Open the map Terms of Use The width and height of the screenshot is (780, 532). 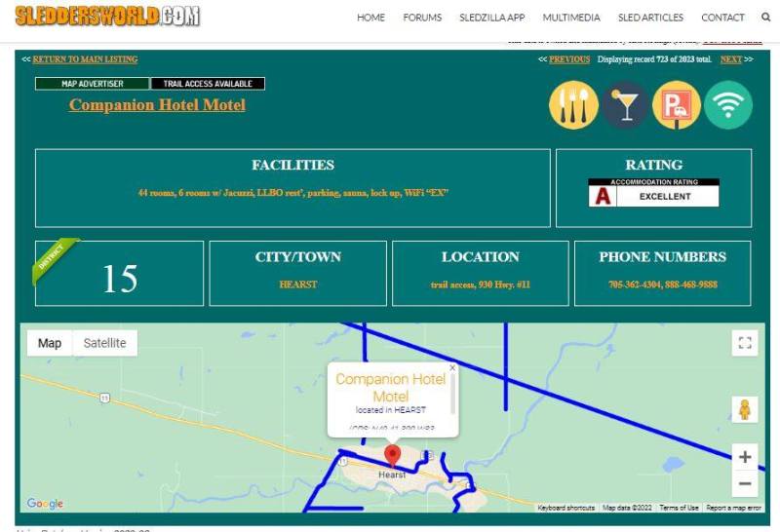click(679, 508)
